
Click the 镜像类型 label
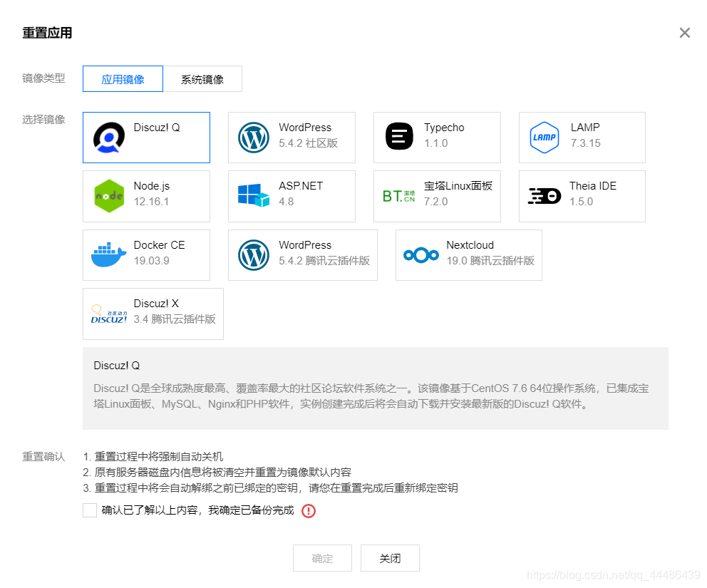(43, 78)
